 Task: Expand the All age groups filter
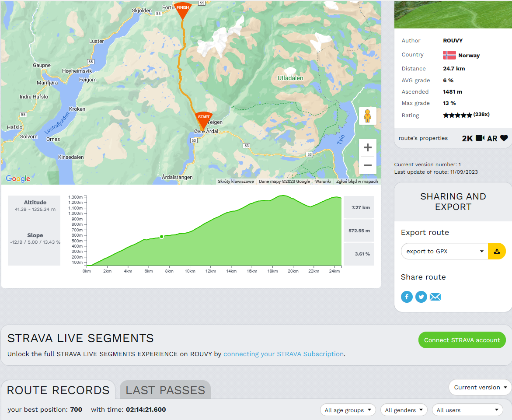348,410
